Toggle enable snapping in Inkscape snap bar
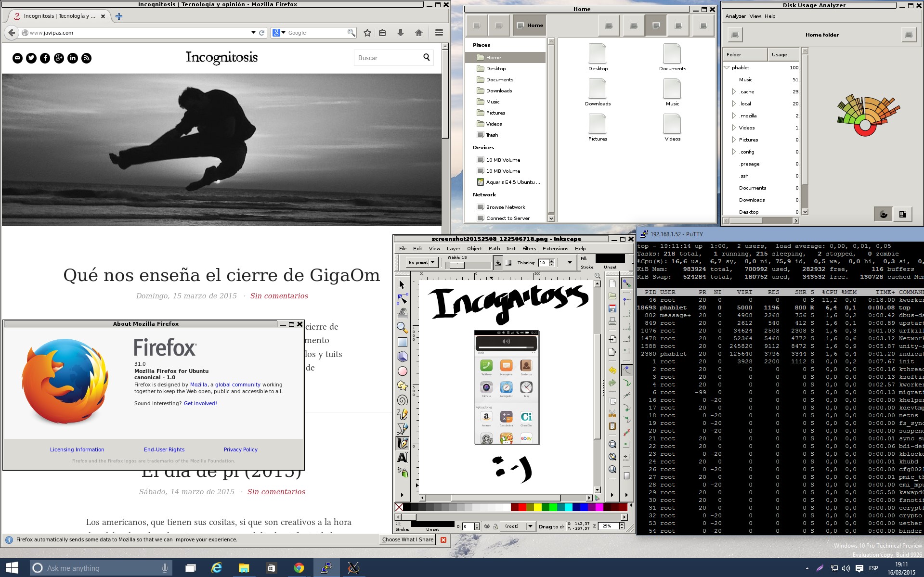The height and width of the screenshot is (577, 924). pyautogui.click(x=626, y=284)
